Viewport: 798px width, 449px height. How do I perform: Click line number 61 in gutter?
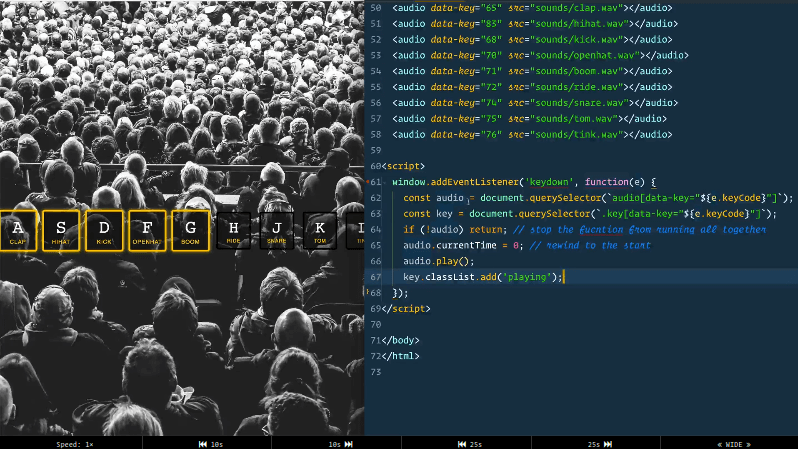click(376, 182)
